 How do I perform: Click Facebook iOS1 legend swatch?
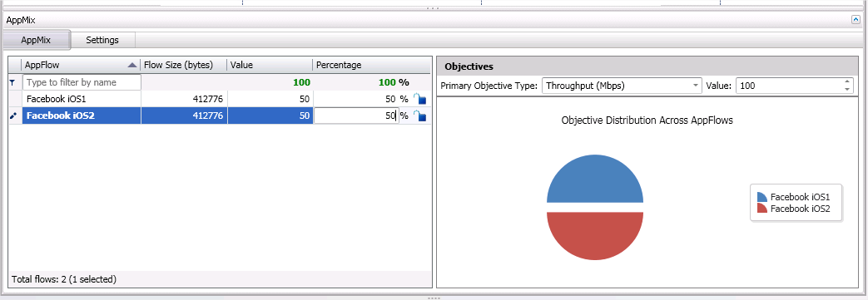tap(761, 197)
